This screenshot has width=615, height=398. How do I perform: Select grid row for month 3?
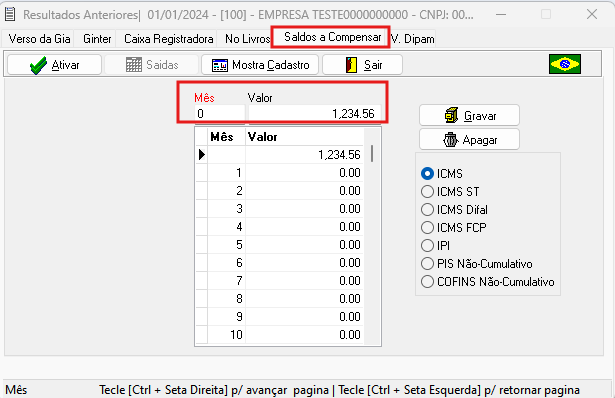280,209
